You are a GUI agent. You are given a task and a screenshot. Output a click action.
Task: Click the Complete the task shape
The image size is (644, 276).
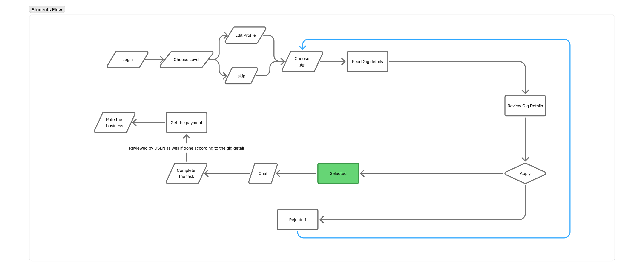(x=186, y=173)
